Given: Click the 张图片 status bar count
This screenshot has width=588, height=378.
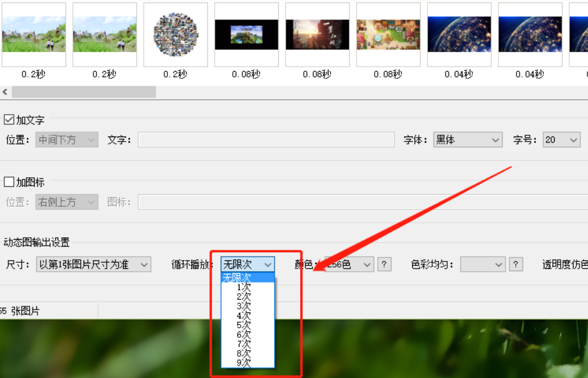Looking at the screenshot, I should pos(19,311).
